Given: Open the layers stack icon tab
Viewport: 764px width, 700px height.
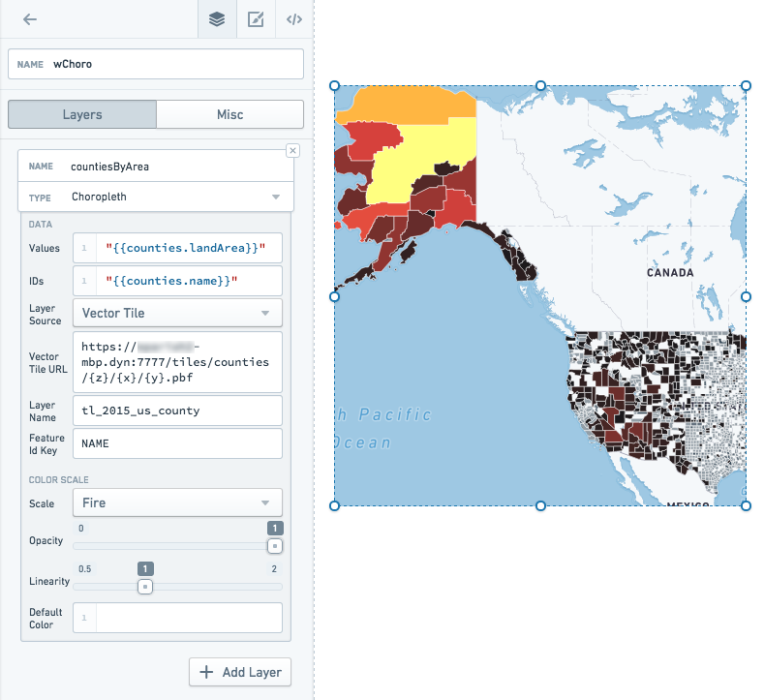Looking at the screenshot, I should [217, 19].
